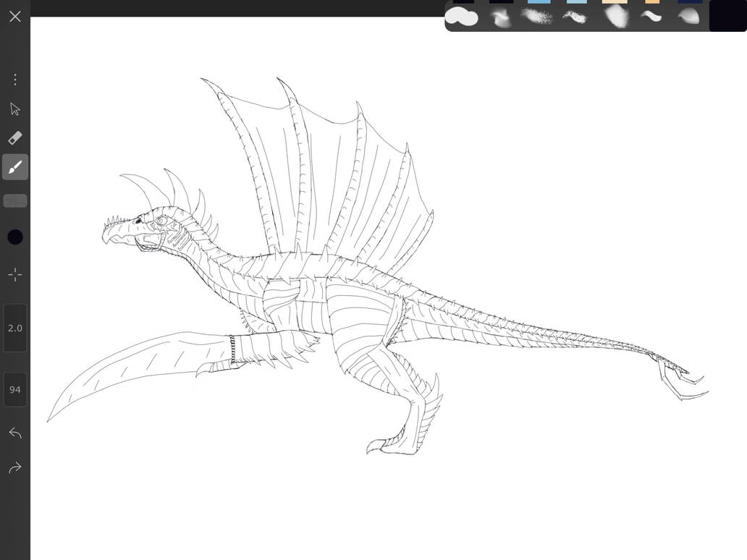Click the gray swatch below the Brush tool
Viewport: 747px width, 560px height.
15,200
